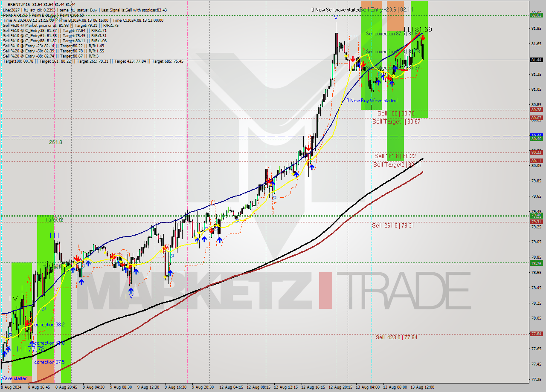Click the '12 Aug 16:15' time axis label
This screenshot has width=546, height=392.
pyautogui.click(x=314, y=387)
